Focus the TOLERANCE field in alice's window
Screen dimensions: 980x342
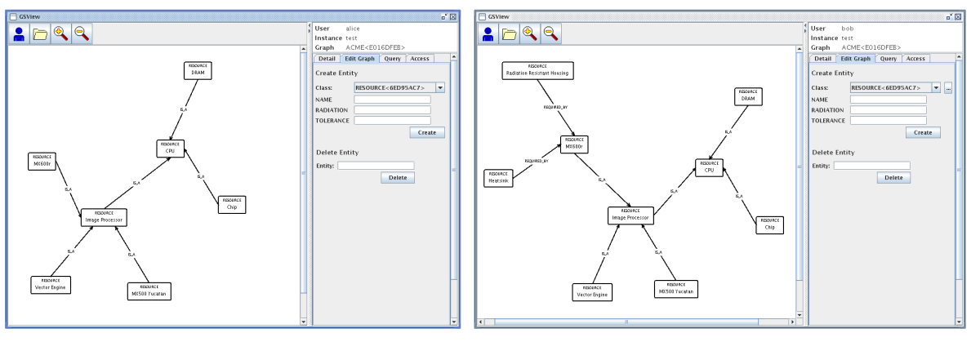click(x=392, y=120)
